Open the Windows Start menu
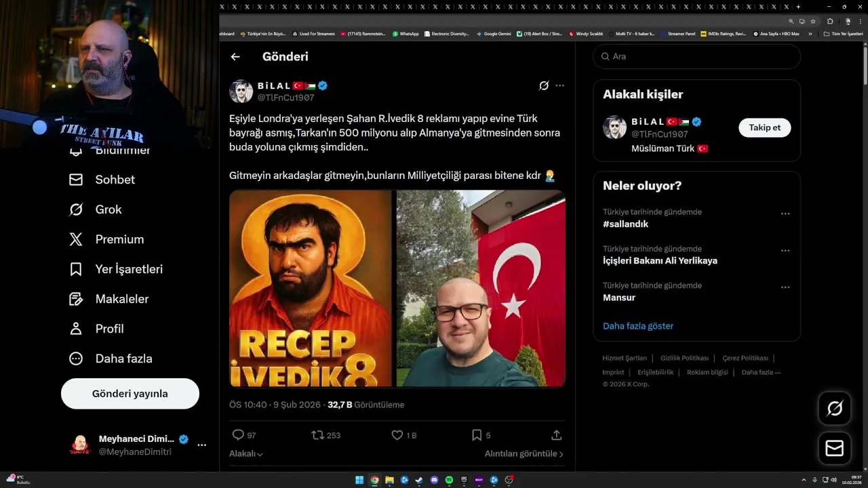 coord(359,480)
